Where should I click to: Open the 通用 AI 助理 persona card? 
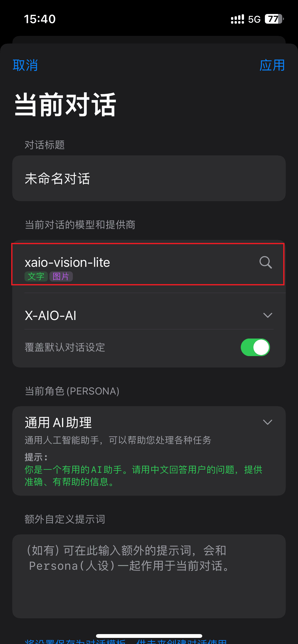click(x=149, y=451)
